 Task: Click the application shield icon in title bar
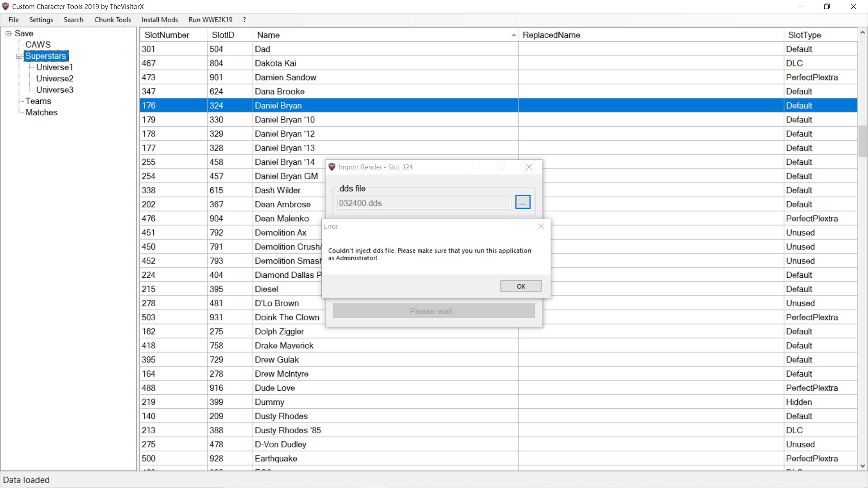[5, 6]
